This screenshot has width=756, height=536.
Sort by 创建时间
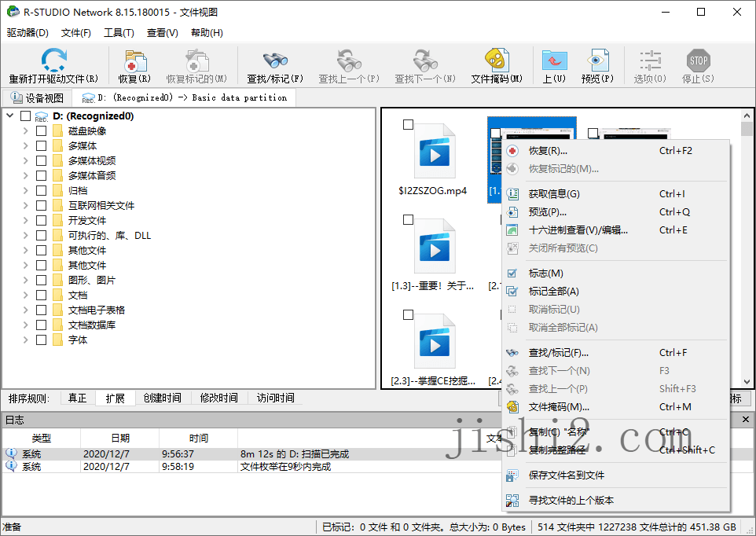[163, 398]
